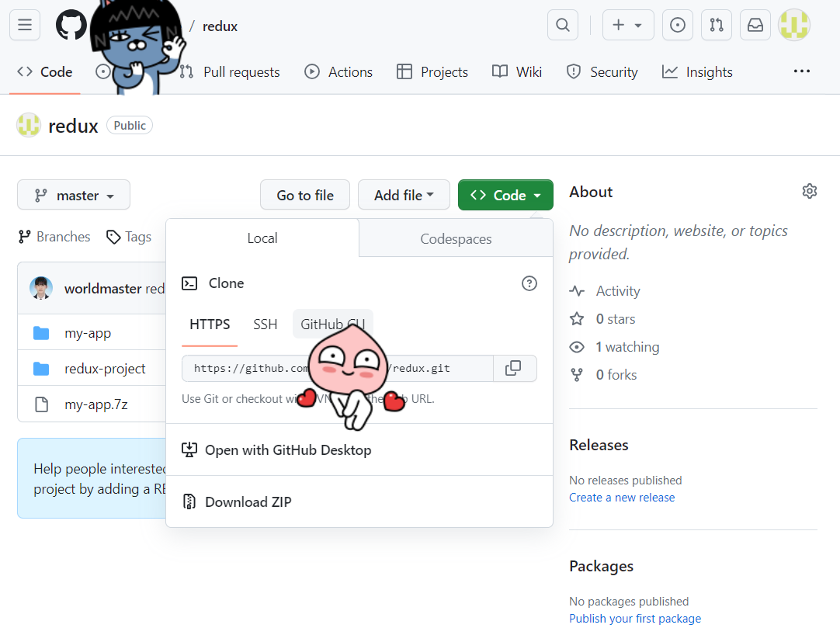Click Open with GitHub Desktop
The width and height of the screenshot is (840, 642).
(x=359, y=450)
